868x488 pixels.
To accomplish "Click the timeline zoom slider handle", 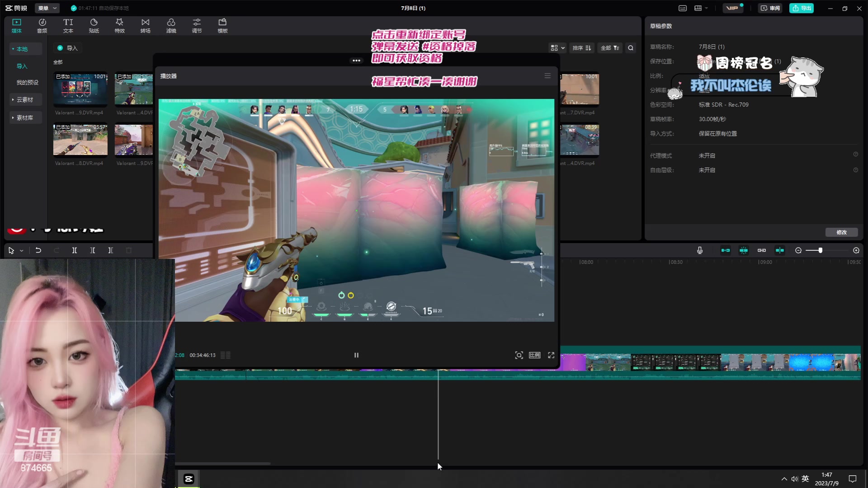I will [x=820, y=250].
